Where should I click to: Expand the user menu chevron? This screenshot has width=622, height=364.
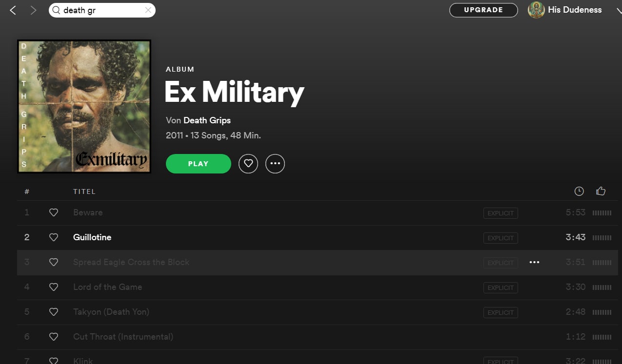pyautogui.click(x=619, y=11)
